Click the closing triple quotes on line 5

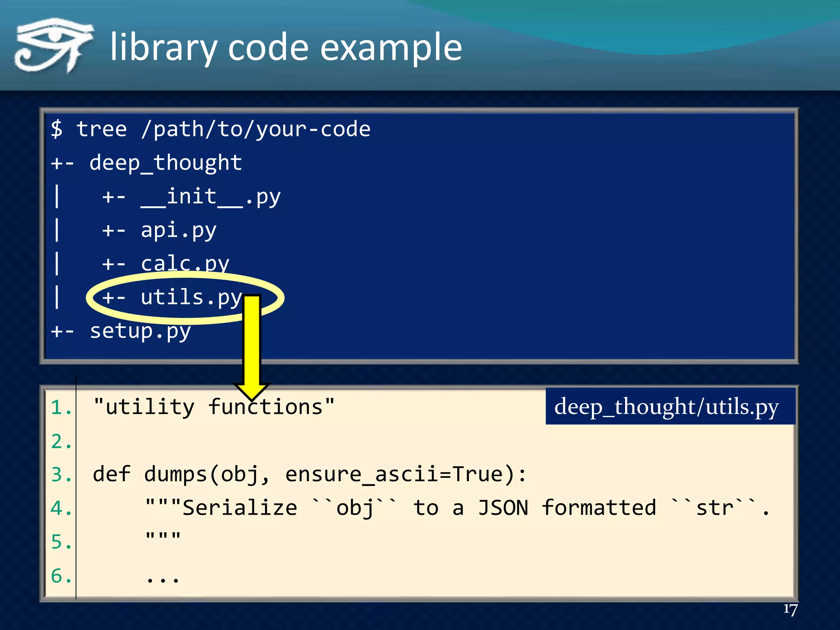pyautogui.click(x=163, y=536)
